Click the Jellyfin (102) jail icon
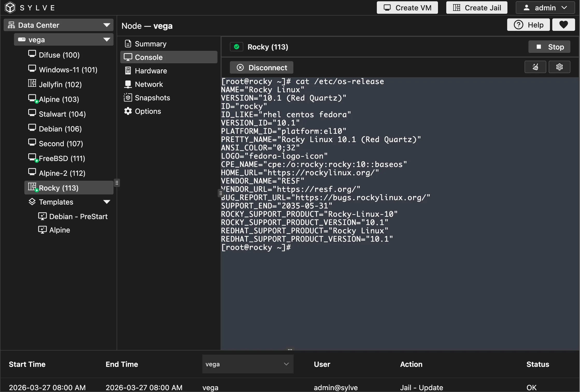The width and height of the screenshot is (580, 392). (x=32, y=83)
